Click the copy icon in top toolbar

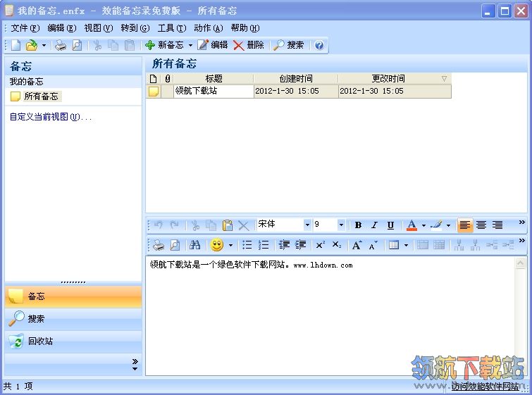pos(113,45)
